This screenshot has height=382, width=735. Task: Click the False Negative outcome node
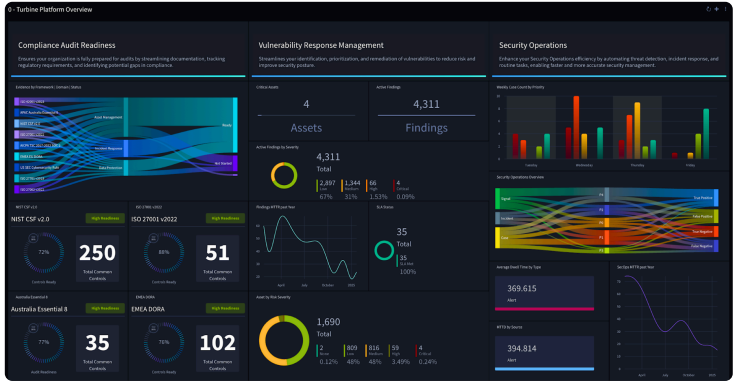(x=716, y=246)
